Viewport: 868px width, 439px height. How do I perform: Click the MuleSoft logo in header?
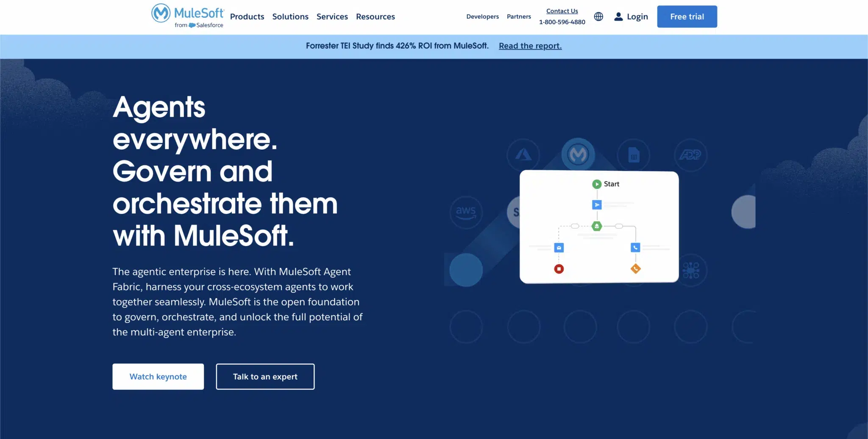click(x=187, y=16)
